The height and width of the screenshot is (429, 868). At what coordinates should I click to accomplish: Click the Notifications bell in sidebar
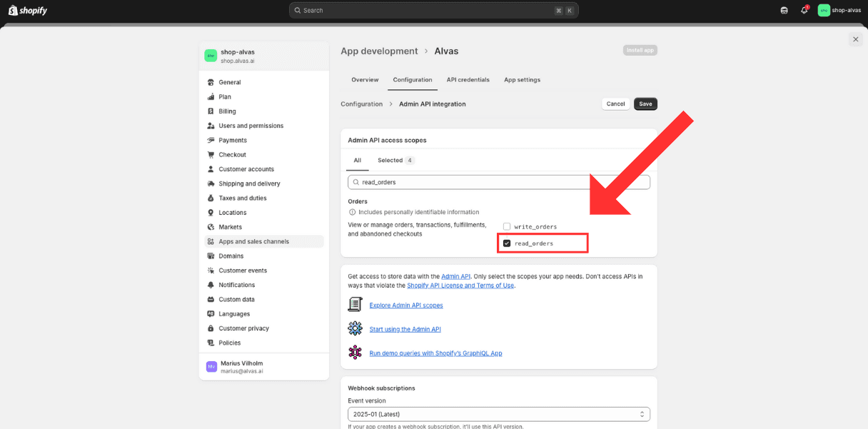211,285
